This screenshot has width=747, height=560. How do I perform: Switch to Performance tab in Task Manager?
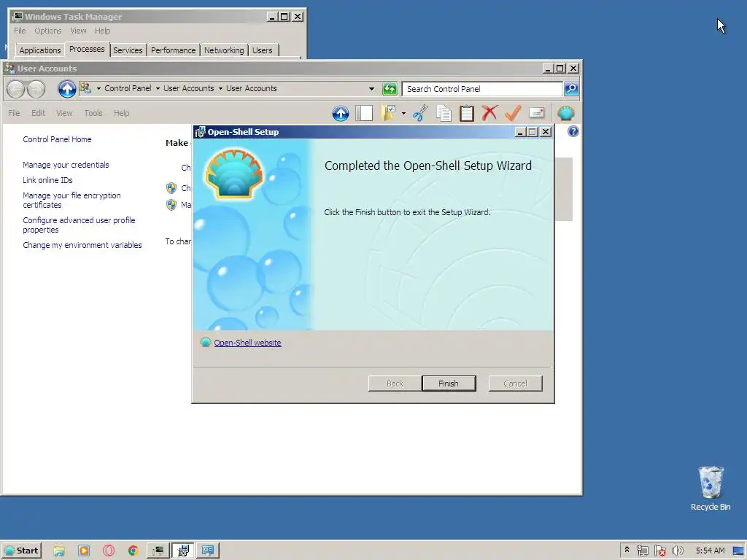[174, 50]
